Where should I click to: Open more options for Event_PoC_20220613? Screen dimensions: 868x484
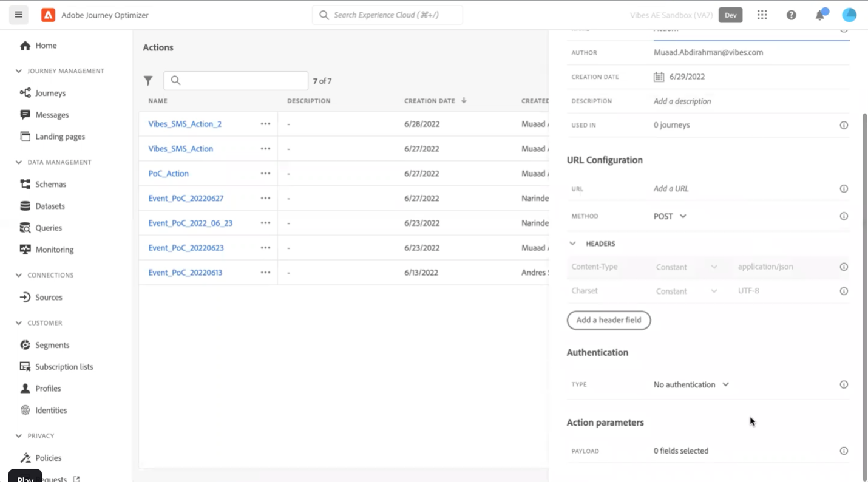point(265,273)
